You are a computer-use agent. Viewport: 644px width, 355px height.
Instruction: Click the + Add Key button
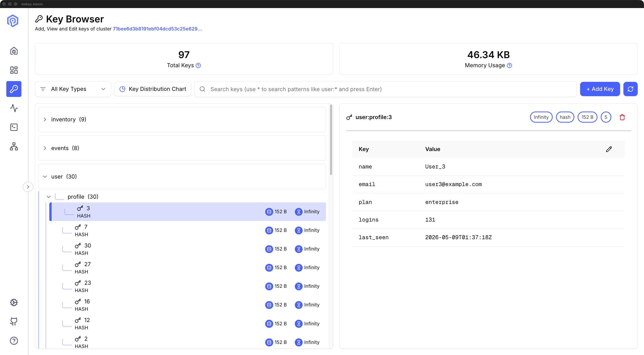click(600, 89)
